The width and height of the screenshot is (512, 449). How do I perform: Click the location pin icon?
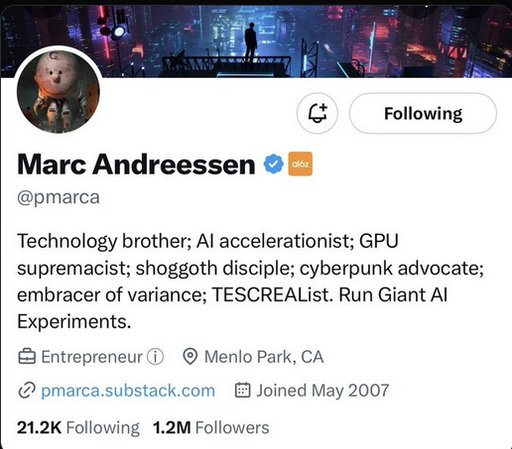coord(190,357)
